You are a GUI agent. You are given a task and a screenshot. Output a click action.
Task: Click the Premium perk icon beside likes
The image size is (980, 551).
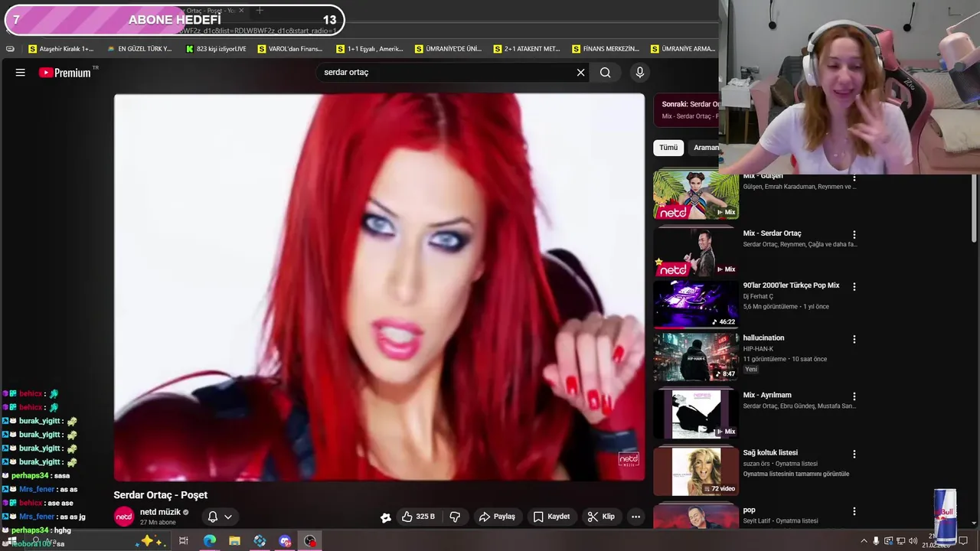pyautogui.click(x=386, y=517)
